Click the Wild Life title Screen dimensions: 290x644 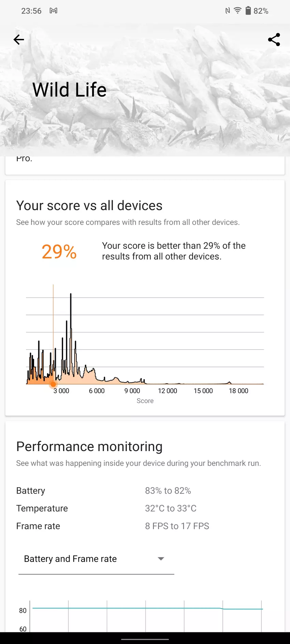click(70, 90)
